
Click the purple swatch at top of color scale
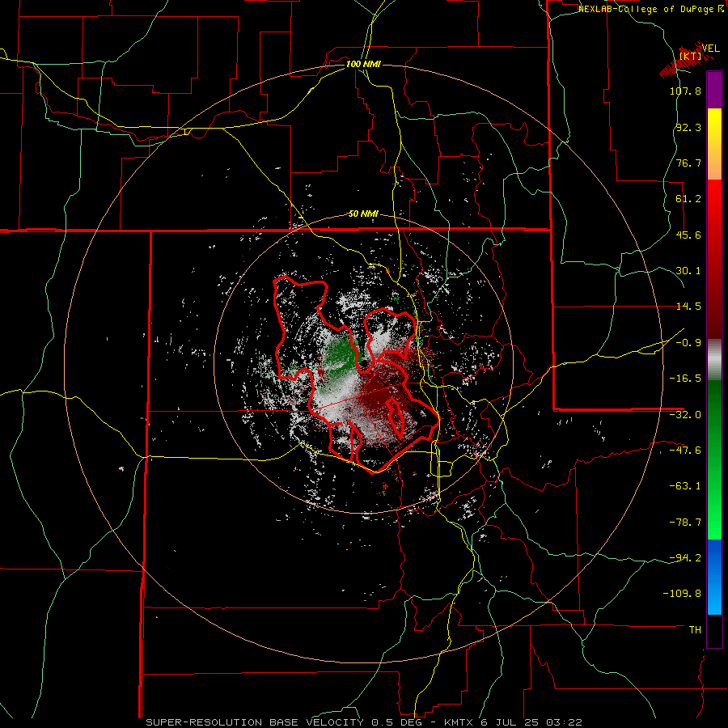714,90
